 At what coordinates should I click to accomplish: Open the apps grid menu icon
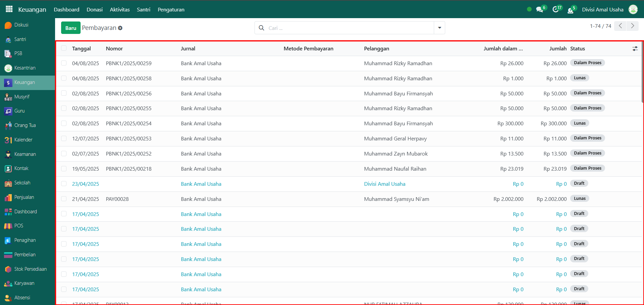click(x=9, y=9)
